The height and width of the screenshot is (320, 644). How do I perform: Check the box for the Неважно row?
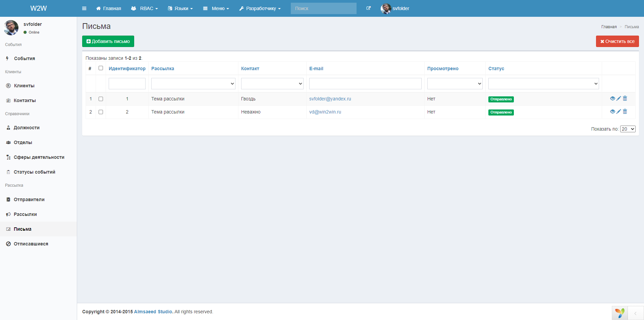pyautogui.click(x=101, y=112)
